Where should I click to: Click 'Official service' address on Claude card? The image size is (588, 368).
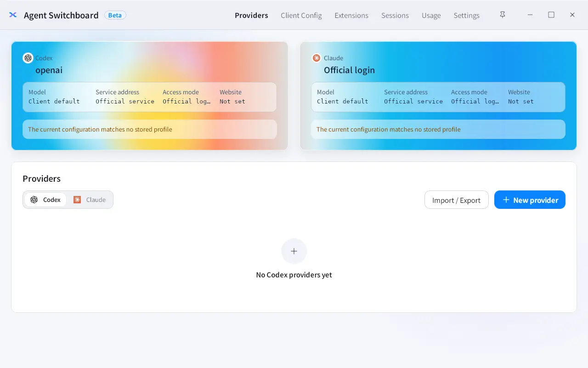[x=413, y=101]
